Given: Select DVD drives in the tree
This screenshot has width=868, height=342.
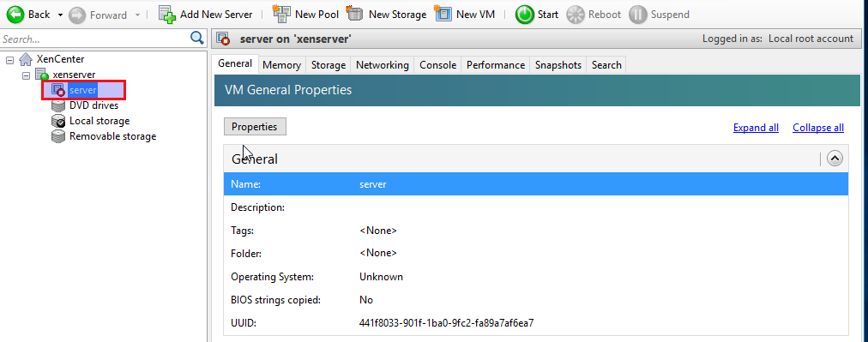Looking at the screenshot, I should [x=93, y=105].
